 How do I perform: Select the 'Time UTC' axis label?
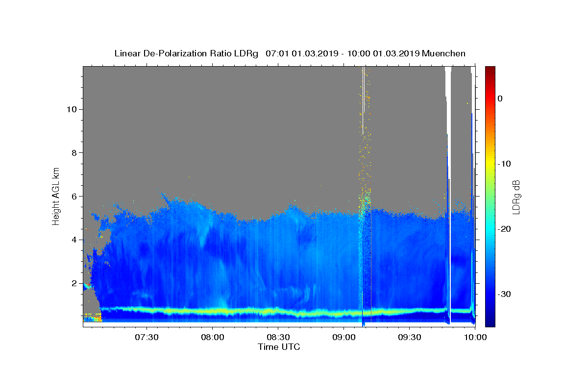click(x=279, y=347)
